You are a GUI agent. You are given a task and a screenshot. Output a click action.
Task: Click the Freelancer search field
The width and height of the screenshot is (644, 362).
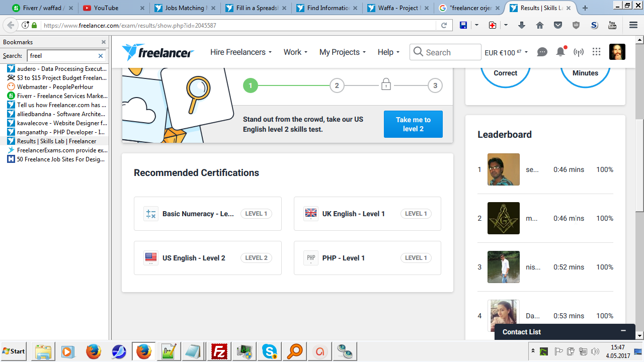pyautogui.click(x=446, y=52)
